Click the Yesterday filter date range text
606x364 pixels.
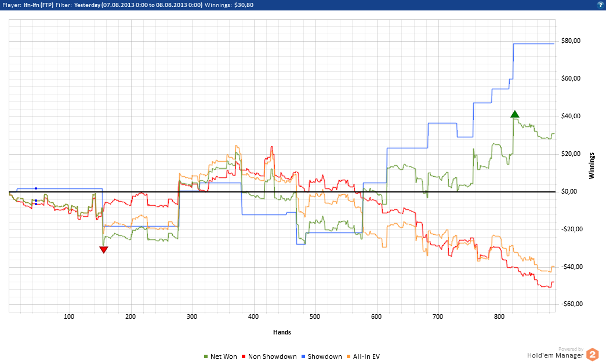click(138, 4)
